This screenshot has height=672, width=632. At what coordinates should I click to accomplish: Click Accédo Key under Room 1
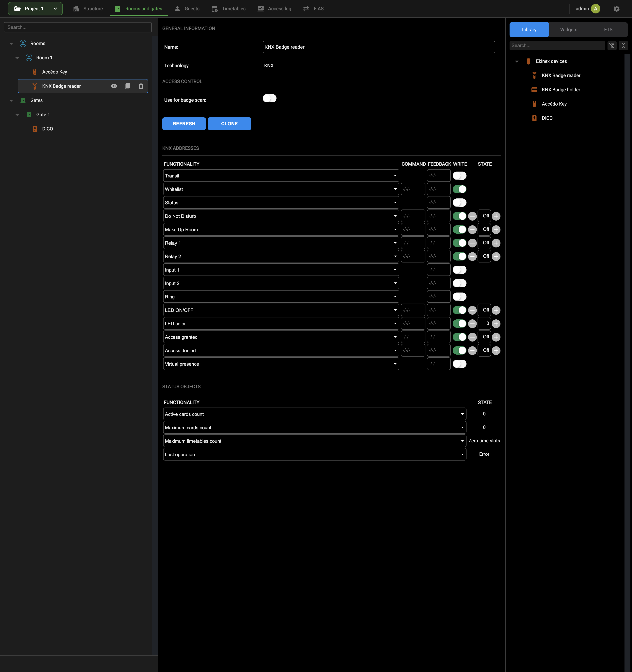click(54, 72)
